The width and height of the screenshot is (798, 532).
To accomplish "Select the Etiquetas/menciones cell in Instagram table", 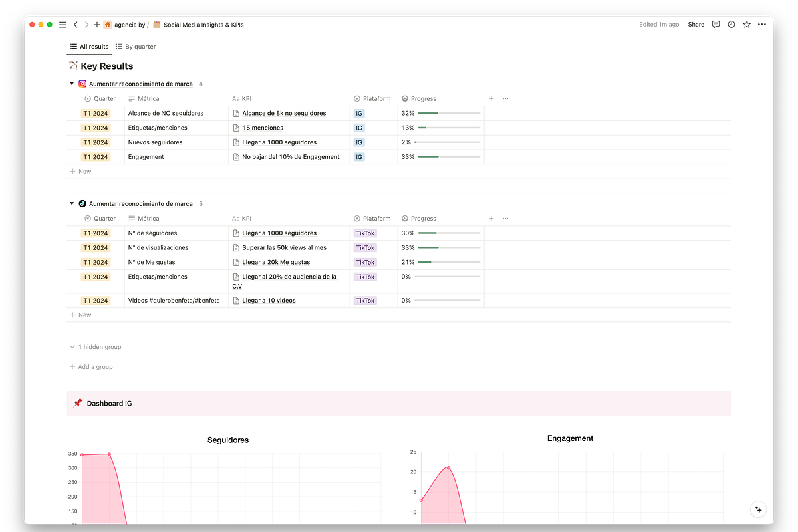I will coord(176,128).
